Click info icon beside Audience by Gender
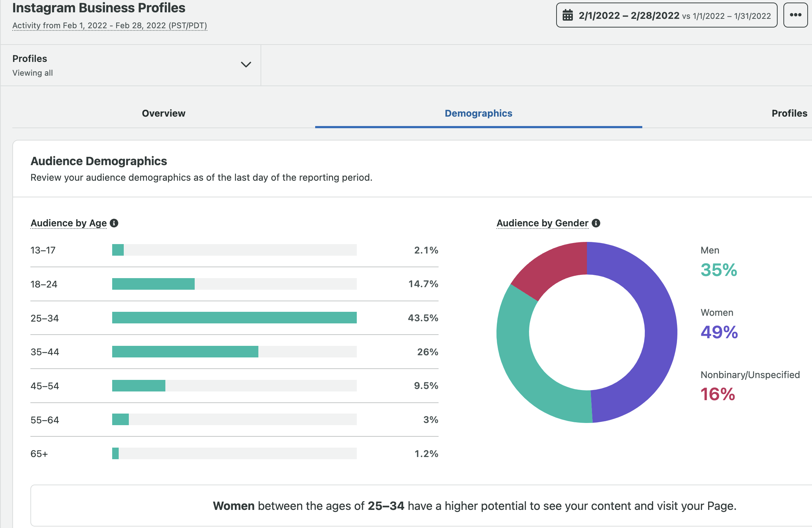This screenshot has width=812, height=528. point(596,223)
